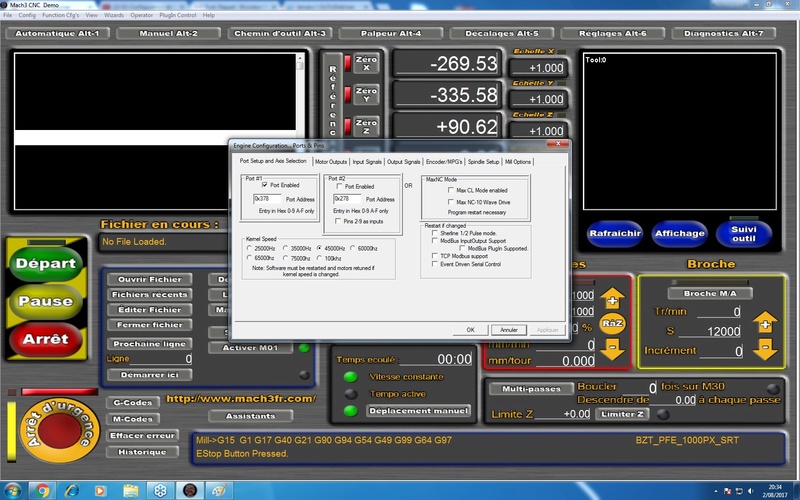
Task: Click the green Départ cycle start button
Action: 45,263
